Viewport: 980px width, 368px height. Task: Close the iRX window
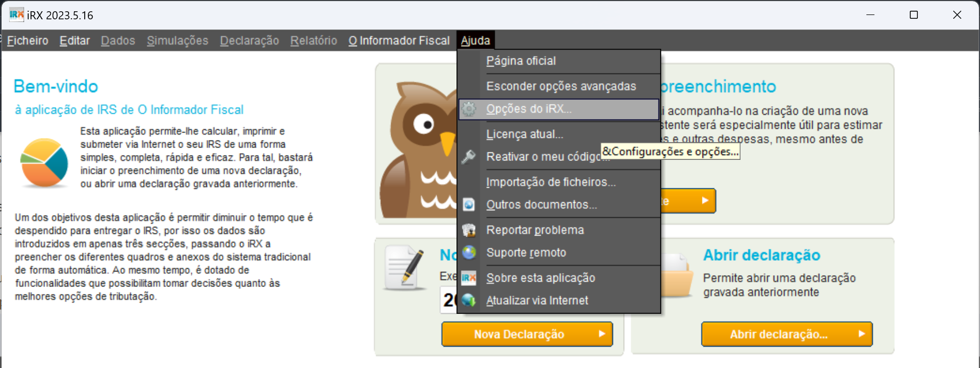(x=957, y=15)
